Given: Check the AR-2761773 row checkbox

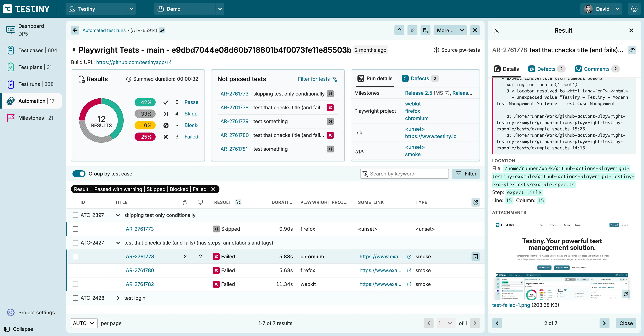Looking at the screenshot, I should pyautogui.click(x=76, y=229).
